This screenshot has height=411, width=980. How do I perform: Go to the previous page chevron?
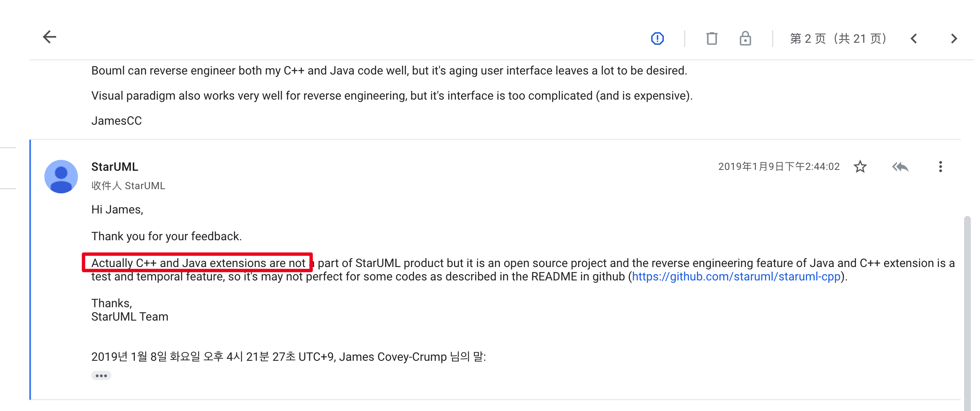(914, 39)
